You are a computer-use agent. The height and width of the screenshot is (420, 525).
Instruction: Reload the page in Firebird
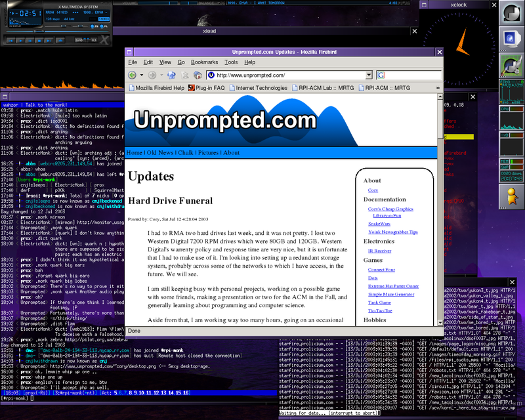pyautogui.click(x=171, y=75)
